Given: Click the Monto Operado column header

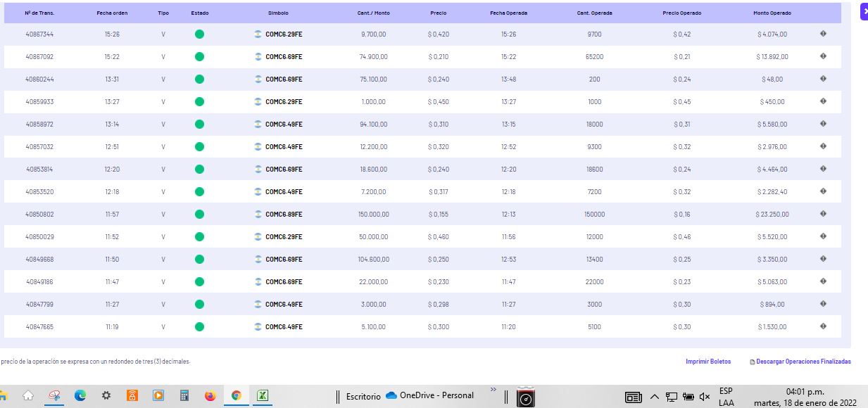Looking at the screenshot, I should tap(772, 13).
